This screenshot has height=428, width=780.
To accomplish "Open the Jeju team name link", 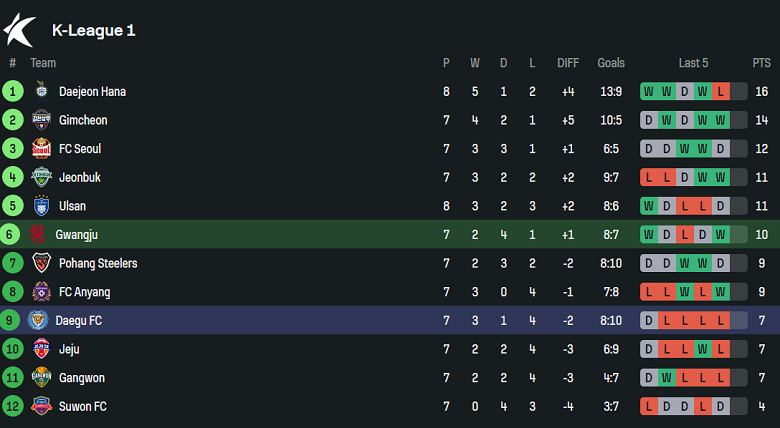I will (x=69, y=350).
